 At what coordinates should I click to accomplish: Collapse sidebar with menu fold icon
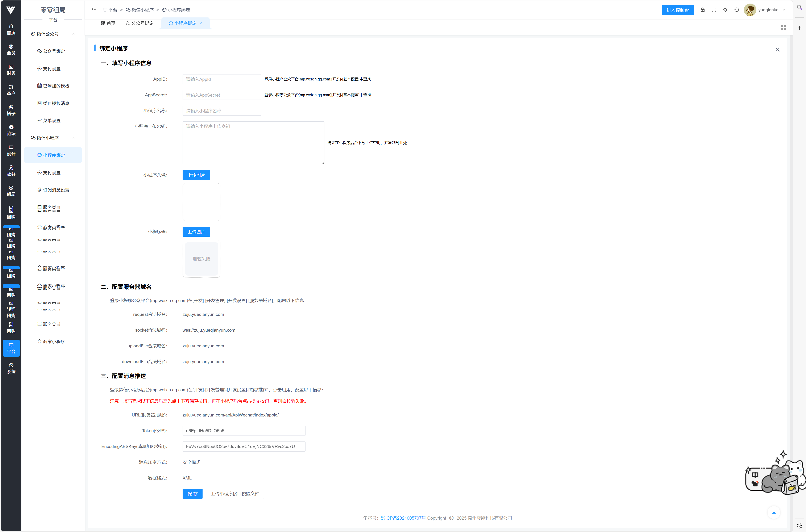[x=94, y=10]
